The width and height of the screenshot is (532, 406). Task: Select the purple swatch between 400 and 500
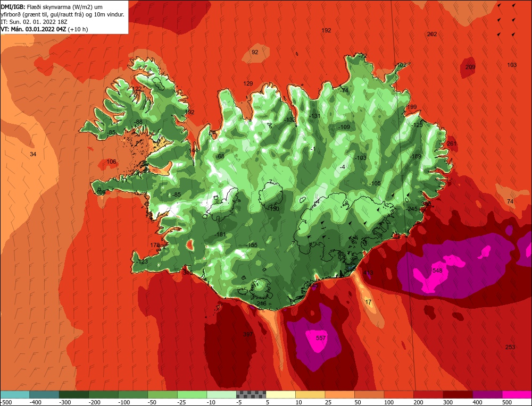pyautogui.click(x=487, y=394)
